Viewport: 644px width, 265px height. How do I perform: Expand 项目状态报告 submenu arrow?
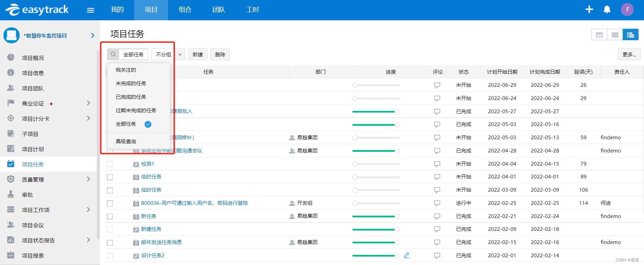point(88,240)
